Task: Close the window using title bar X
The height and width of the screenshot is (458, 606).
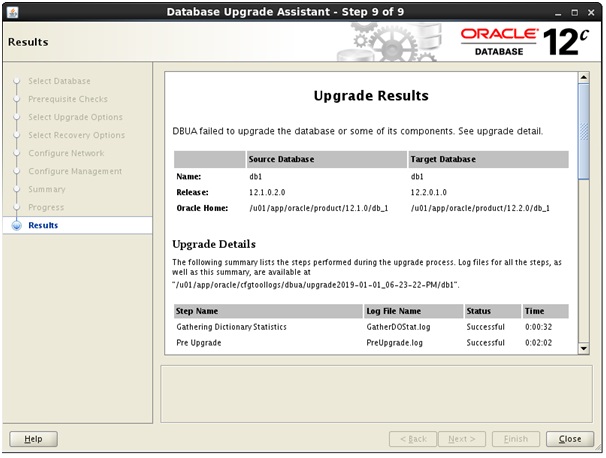Action: point(594,11)
